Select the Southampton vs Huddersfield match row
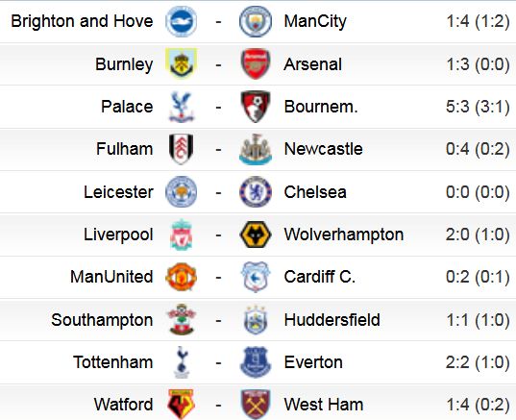The image size is (516, 420). 258,320
